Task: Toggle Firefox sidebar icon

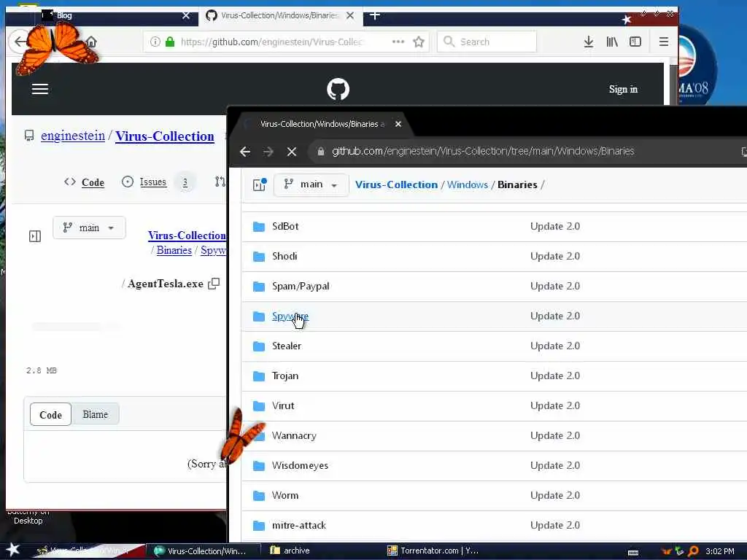Action: (x=635, y=42)
